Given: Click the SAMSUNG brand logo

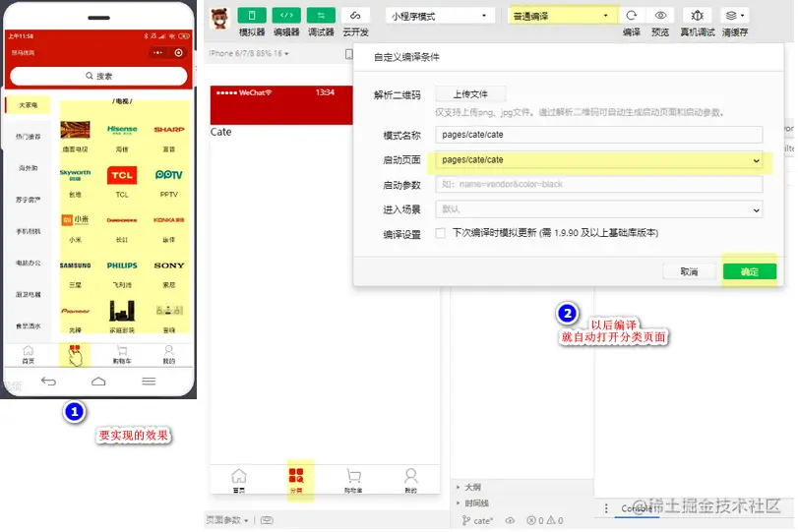Looking at the screenshot, I should click(x=75, y=266).
